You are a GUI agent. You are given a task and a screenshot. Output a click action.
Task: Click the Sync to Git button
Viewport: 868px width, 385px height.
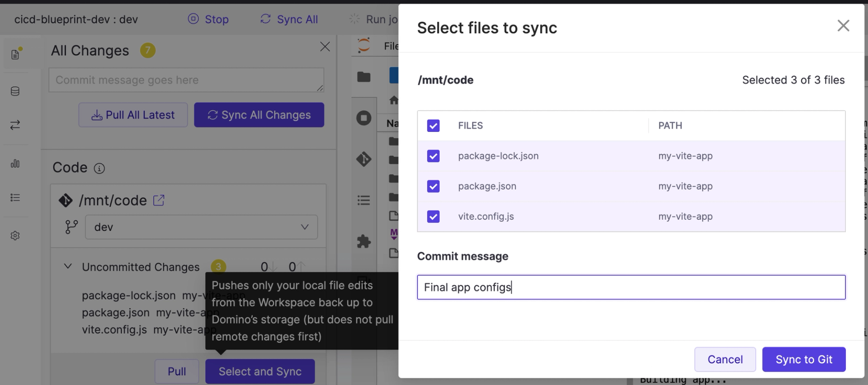tap(803, 359)
